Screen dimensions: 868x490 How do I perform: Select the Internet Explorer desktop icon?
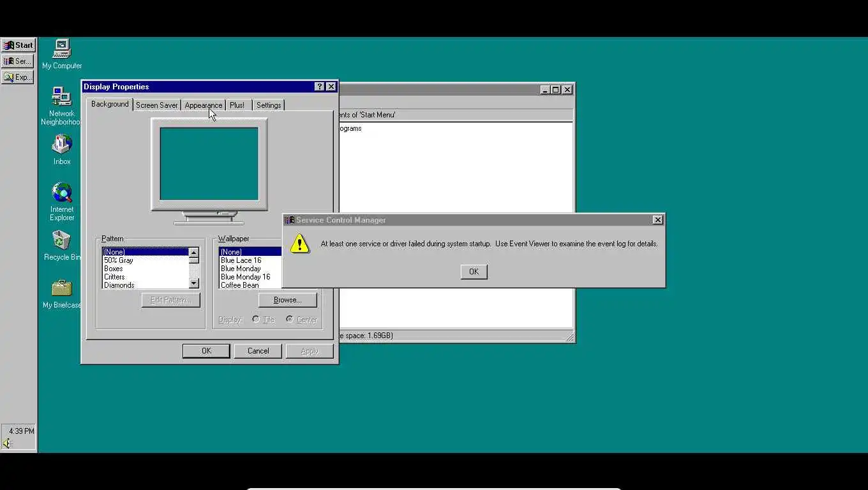pos(62,202)
